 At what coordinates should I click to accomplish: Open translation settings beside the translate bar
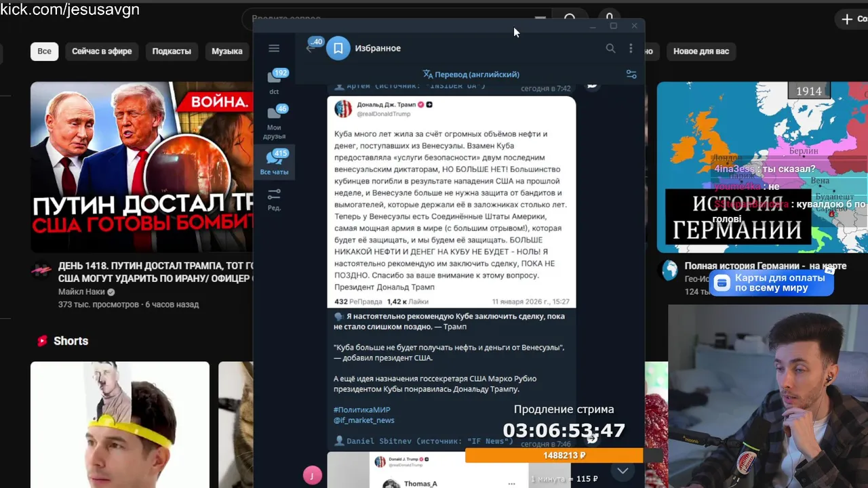click(631, 75)
